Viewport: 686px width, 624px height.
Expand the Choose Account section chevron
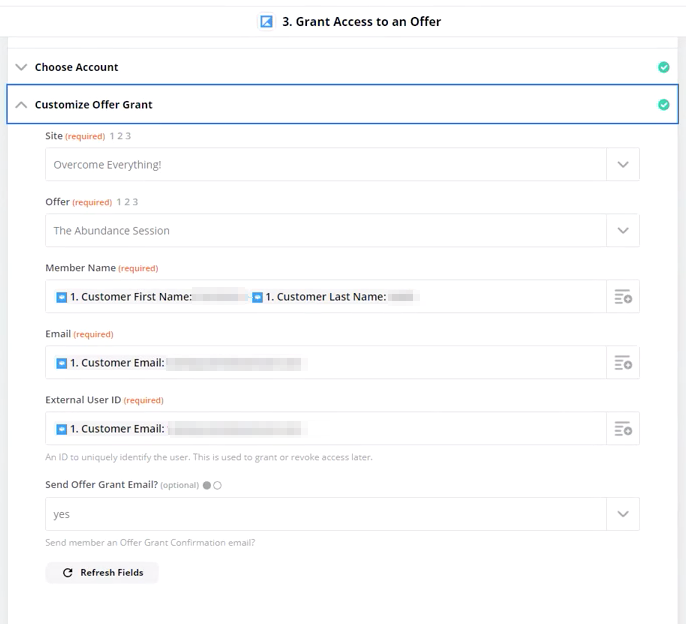(21, 67)
